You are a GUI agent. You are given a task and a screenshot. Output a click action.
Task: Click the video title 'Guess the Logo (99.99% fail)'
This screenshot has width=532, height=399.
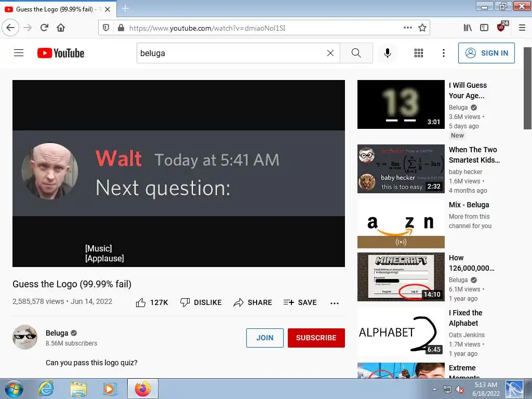(x=72, y=284)
